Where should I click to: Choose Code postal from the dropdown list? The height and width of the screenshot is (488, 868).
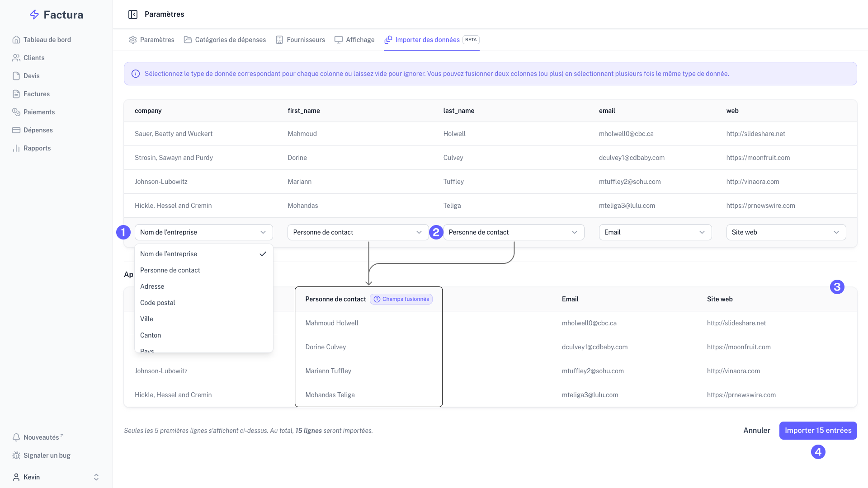click(158, 303)
